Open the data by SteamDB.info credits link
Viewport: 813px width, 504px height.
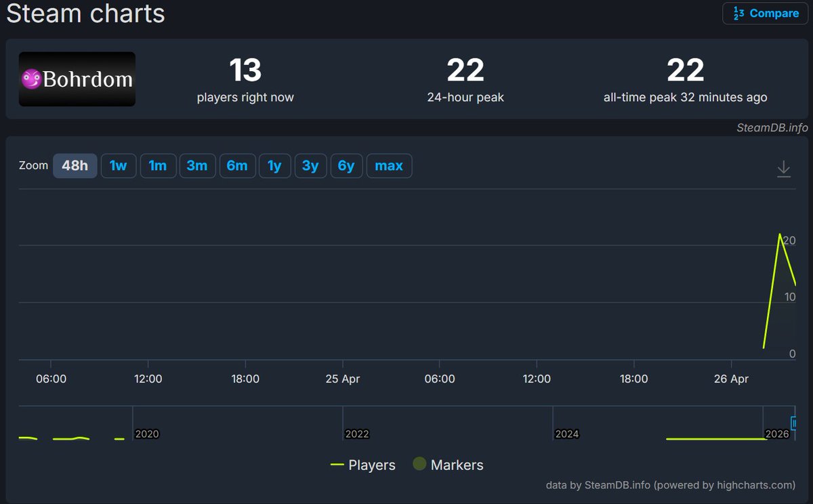[670, 485]
